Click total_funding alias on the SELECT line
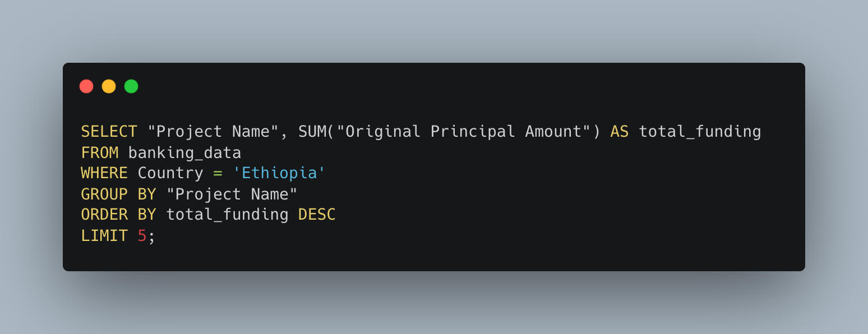The image size is (868, 334). 700,132
